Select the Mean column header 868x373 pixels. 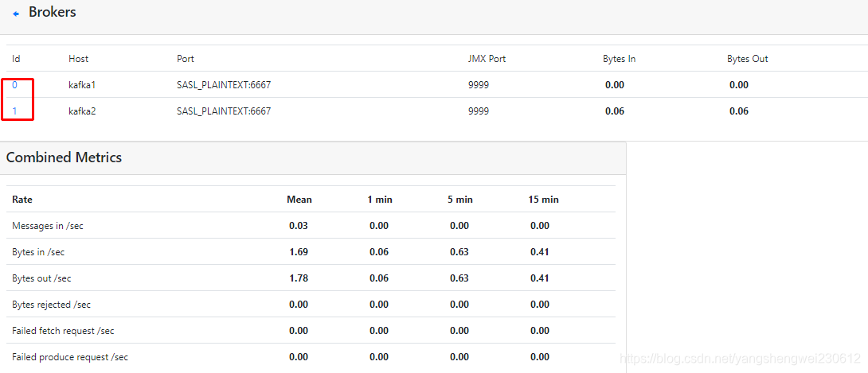[x=299, y=199]
